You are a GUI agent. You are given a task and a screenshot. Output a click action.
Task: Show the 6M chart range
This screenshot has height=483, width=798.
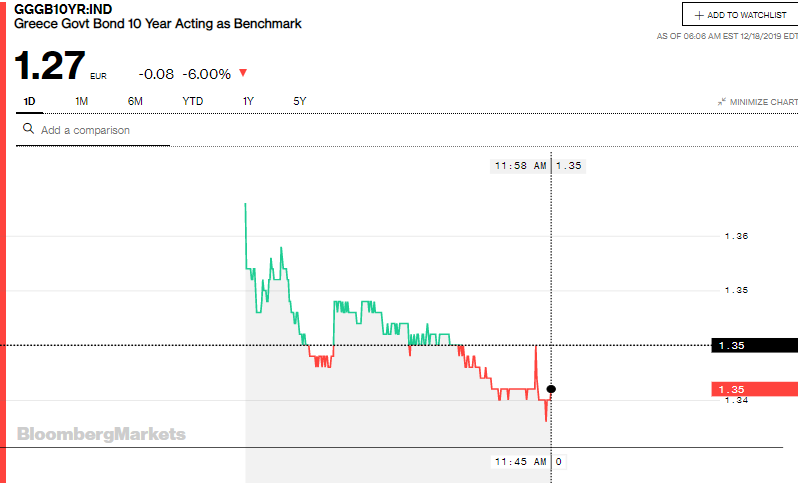pyautogui.click(x=135, y=101)
